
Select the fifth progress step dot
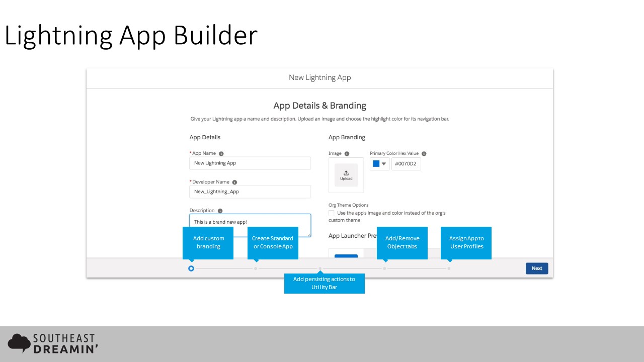pyautogui.click(x=449, y=268)
